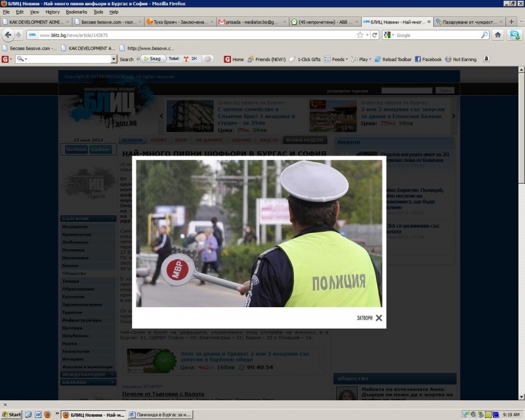Open the View menu

coord(35,12)
